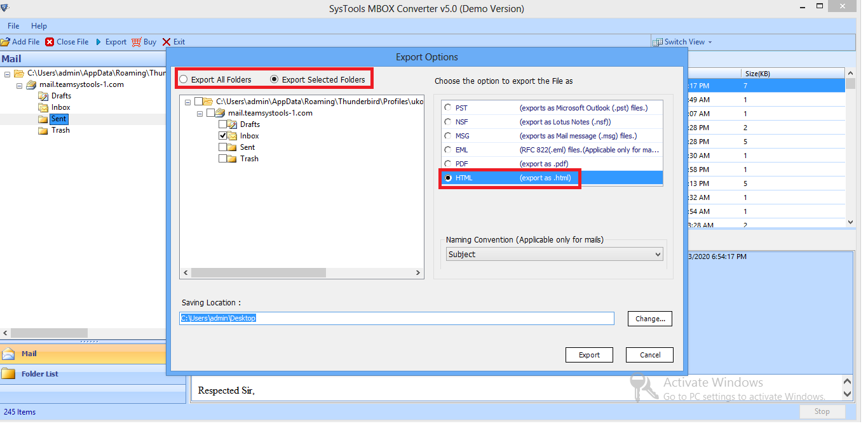This screenshot has width=868, height=426.
Task: Click the Saving Location path field
Action: [x=397, y=318]
